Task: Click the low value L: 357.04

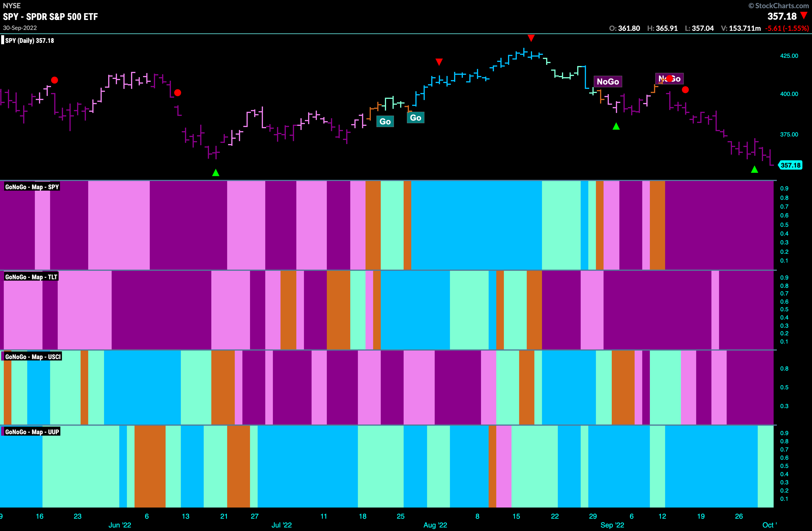Action: coord(699,28)
